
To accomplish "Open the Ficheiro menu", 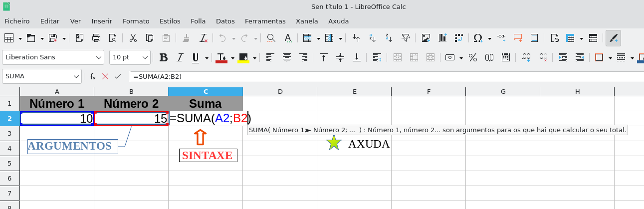I will click(17, 21).
